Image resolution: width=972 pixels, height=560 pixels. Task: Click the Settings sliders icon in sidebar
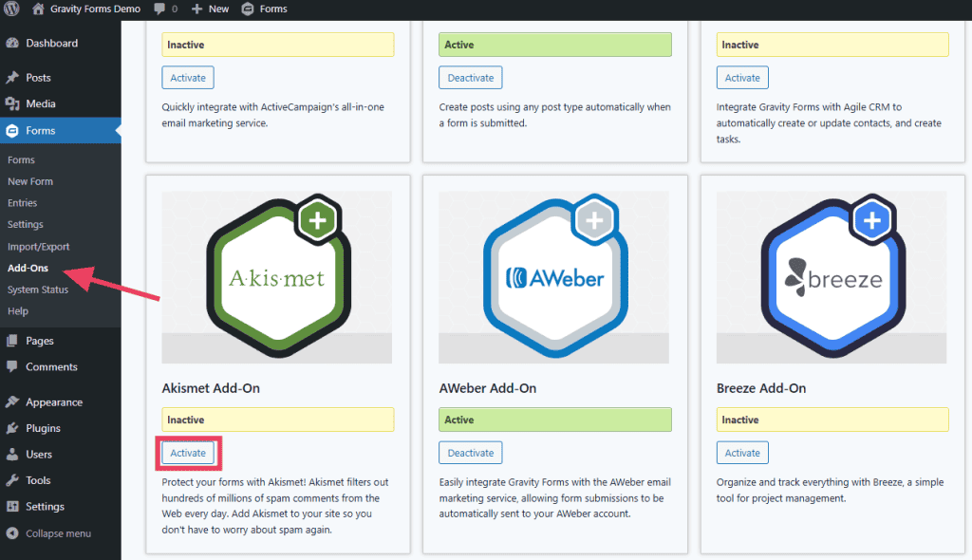(x=11, y=506)
